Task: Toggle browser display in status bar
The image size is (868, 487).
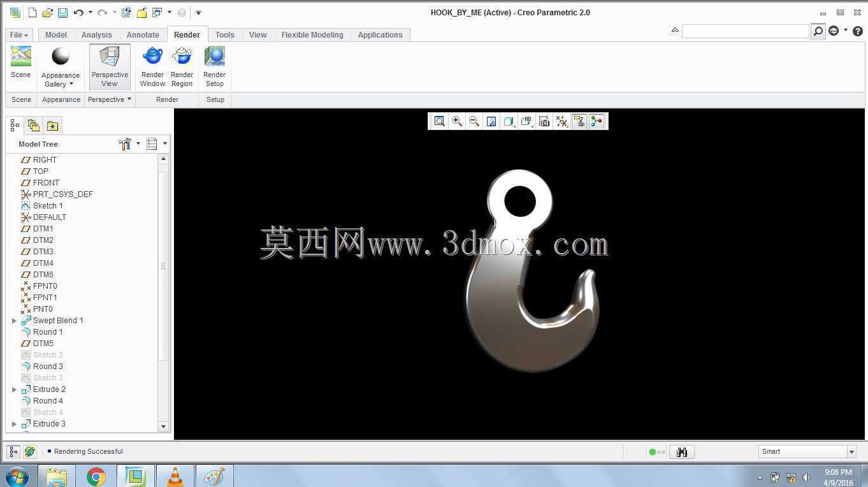Action: tap(30, 451)
